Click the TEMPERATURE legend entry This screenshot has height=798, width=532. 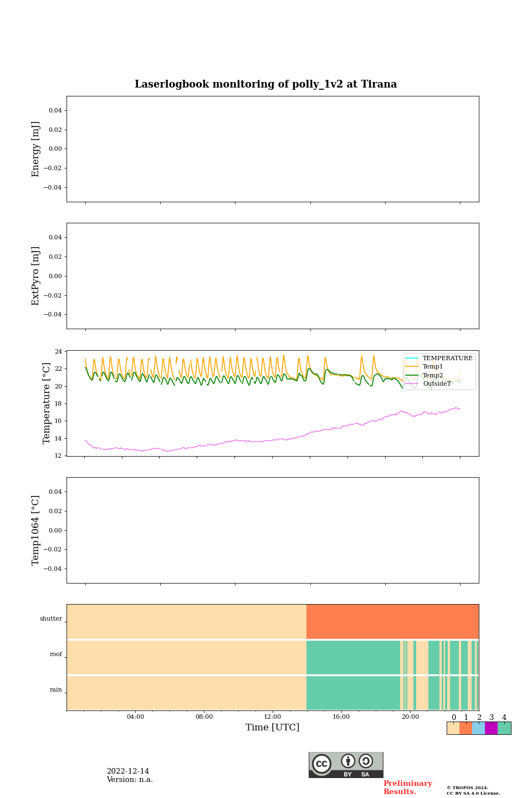click(439, 358)
